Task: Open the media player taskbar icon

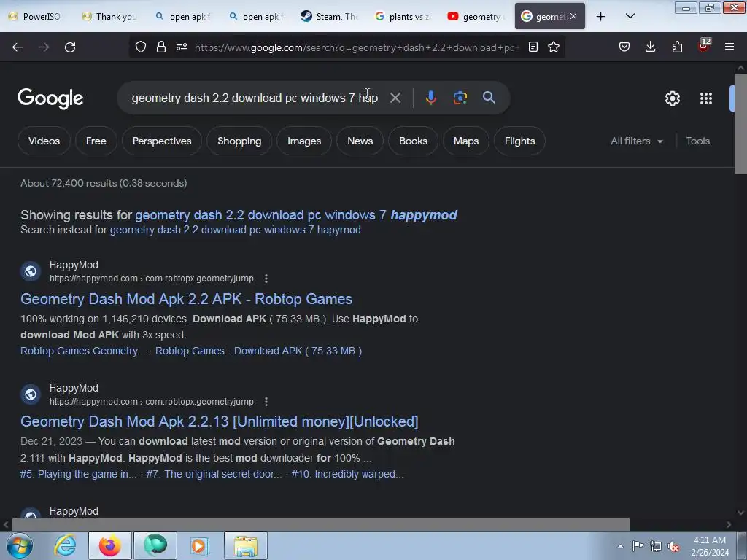Action: tap(200, 545)
